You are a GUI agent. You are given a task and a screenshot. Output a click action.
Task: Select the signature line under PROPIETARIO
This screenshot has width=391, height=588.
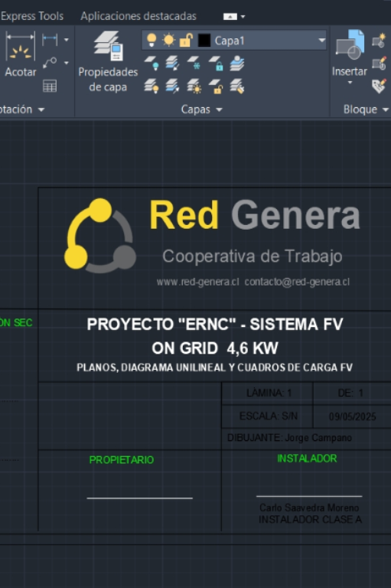click(x=139, y=498)
